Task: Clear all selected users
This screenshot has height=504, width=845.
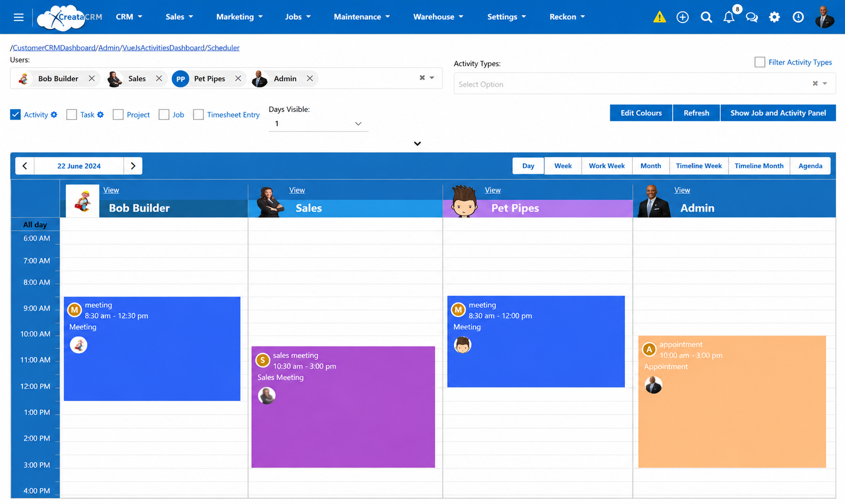Action: coord(422,77)
